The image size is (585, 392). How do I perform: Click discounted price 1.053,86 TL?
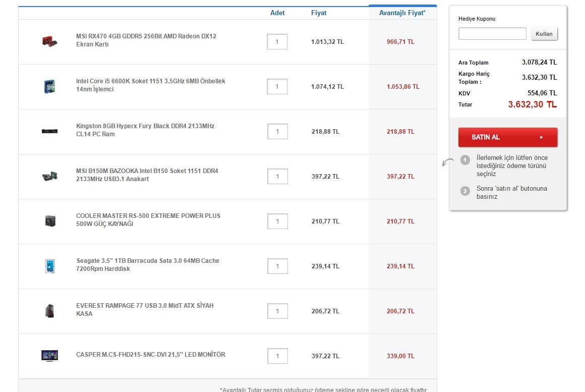click(x=403, y=87)
